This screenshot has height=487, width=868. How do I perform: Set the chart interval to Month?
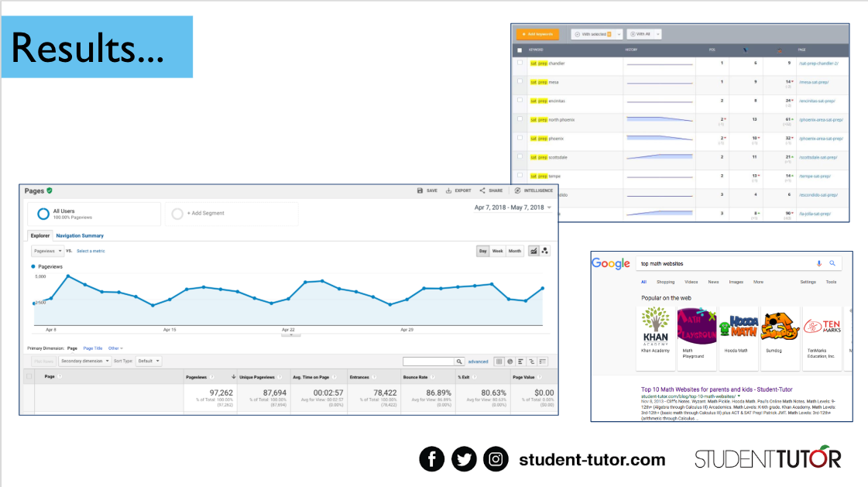[x=515, y=251]
